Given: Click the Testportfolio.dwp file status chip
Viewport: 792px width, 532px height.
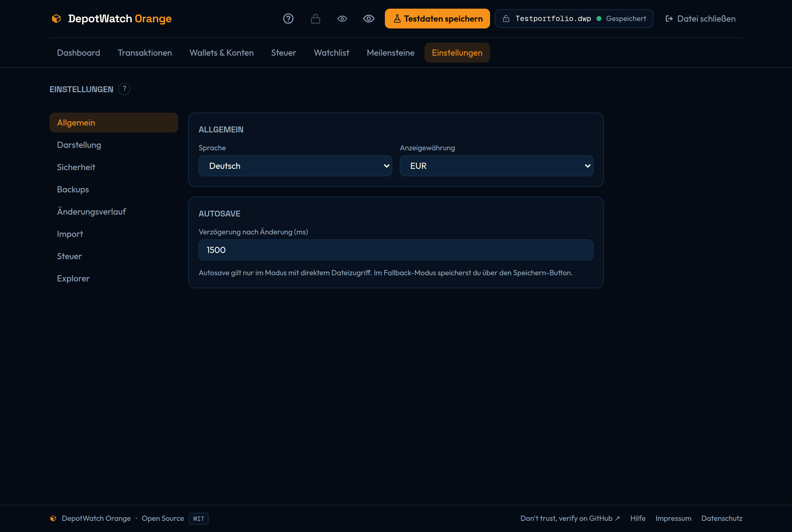Looking at the screenshot, I should [574, 19].
